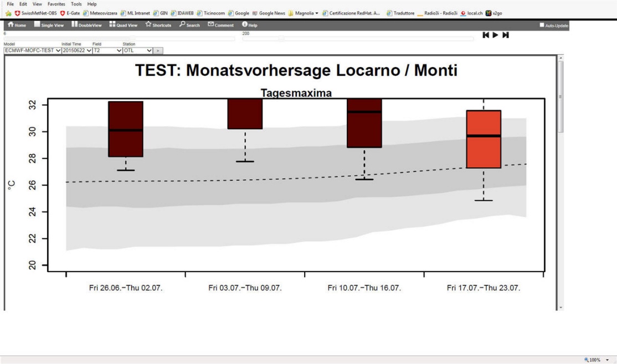
Task: Expand the Field T2 dropdown
Action: point(107,51)
